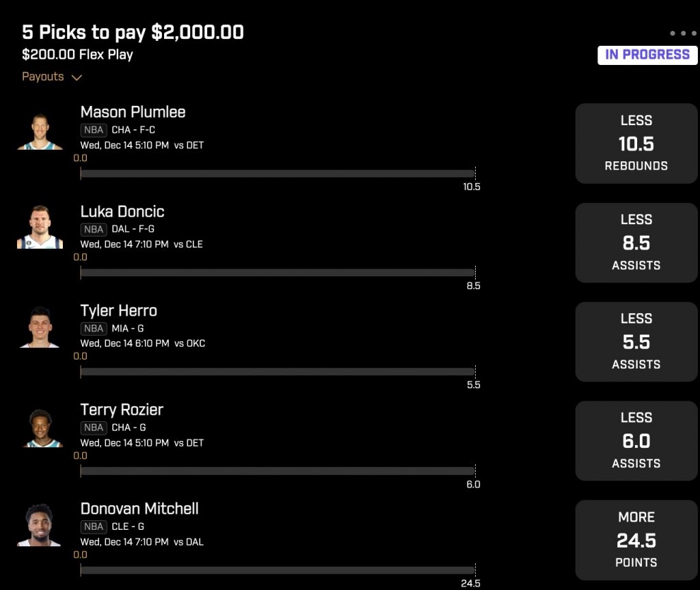The width and height of the screenshot is (700, 590).
Task: Click Mason Plumlee's rebounds progress bar
Action: point(278,174)
